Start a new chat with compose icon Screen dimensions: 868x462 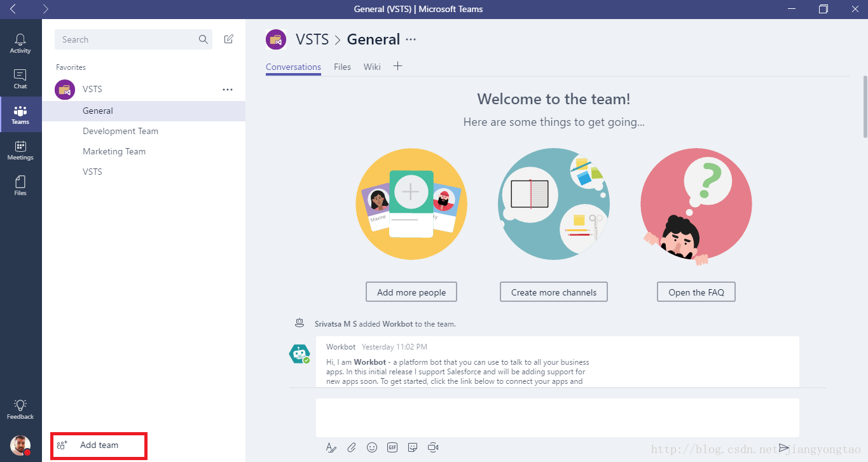click(229, 39)
